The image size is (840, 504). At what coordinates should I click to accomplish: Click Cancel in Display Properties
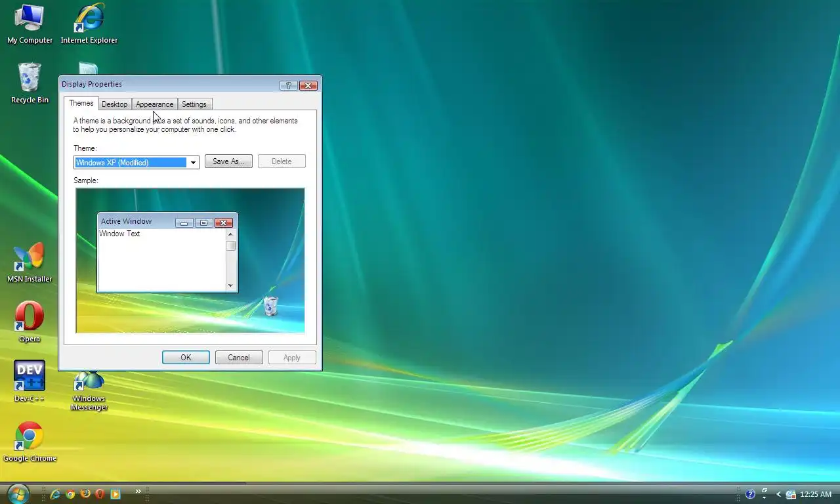[x=239, y=358]
